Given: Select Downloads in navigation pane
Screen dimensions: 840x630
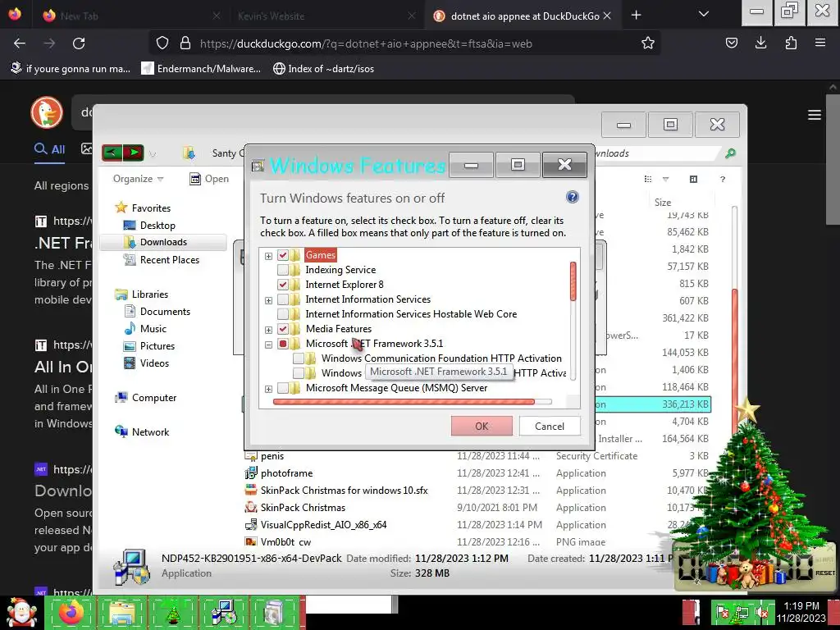Looking at the screenshot, I should coord(163,242).
